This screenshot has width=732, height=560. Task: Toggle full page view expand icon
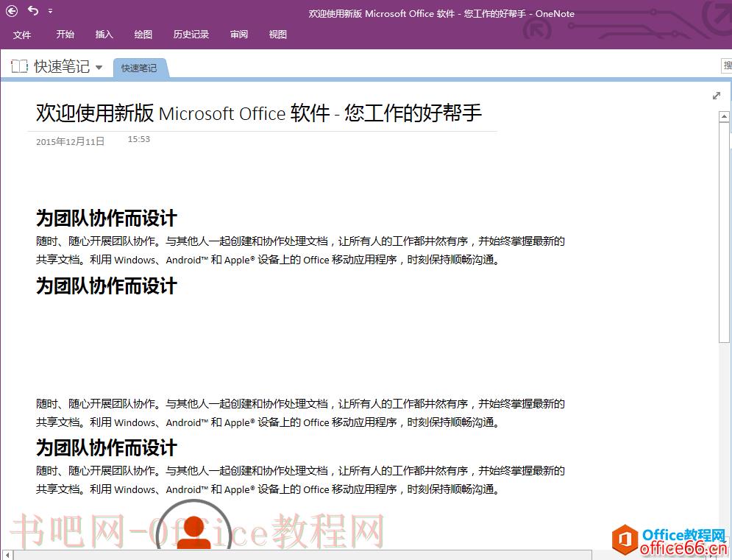pyautogui.click(x=717, y=96)
